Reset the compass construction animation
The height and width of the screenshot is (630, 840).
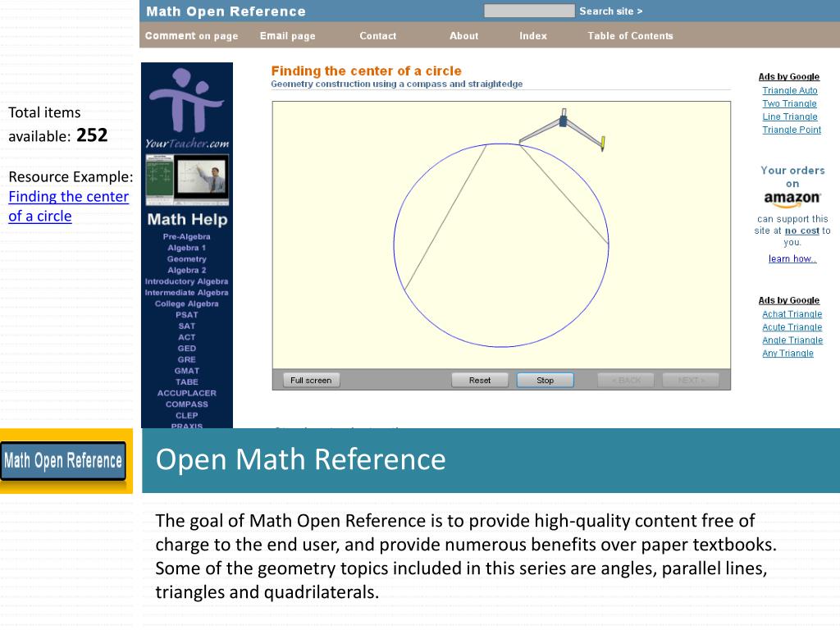(480, 380)
